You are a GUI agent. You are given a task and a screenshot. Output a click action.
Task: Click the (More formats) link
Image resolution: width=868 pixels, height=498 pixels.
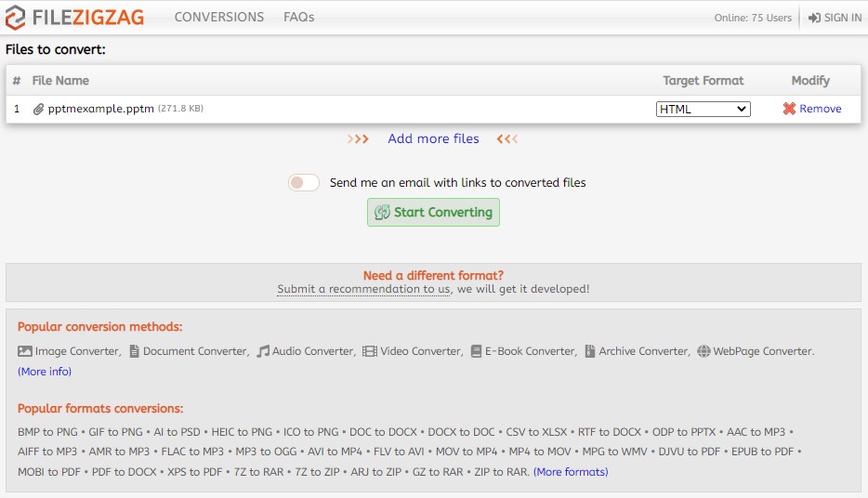571,471
